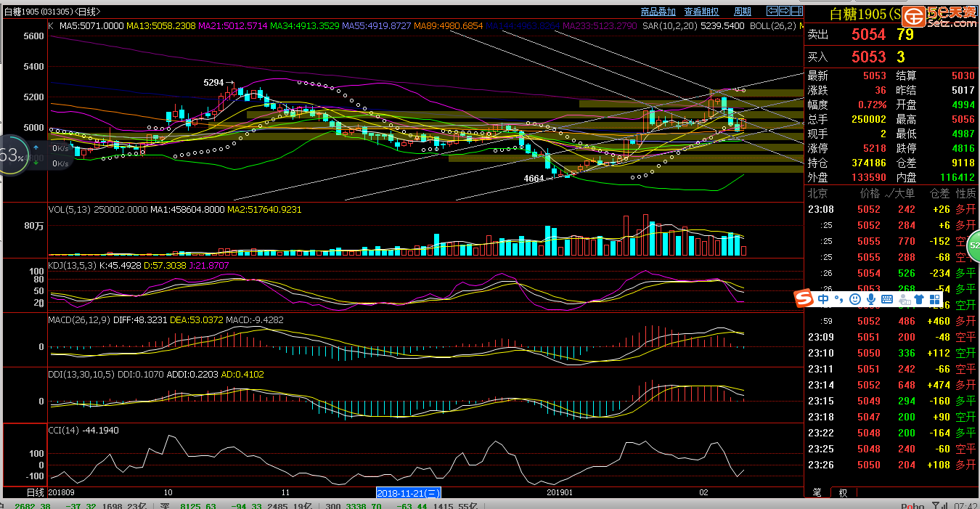The image size is (980, 509).
Task: Select the 23:10 trade row
Action: coord(892,353)
